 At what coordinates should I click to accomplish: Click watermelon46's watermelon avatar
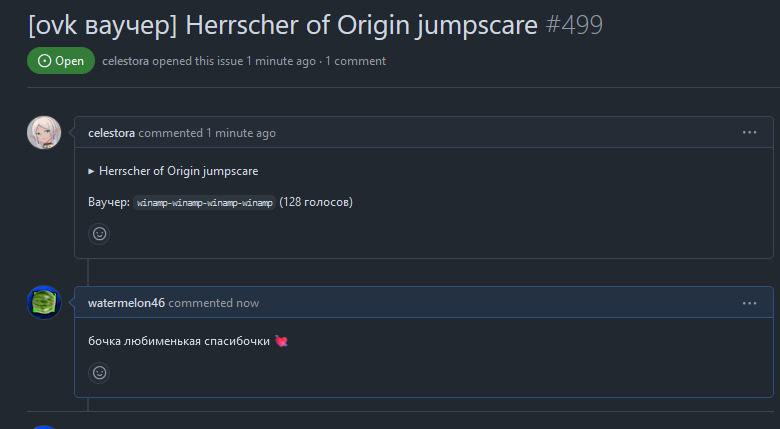point(44,303)
